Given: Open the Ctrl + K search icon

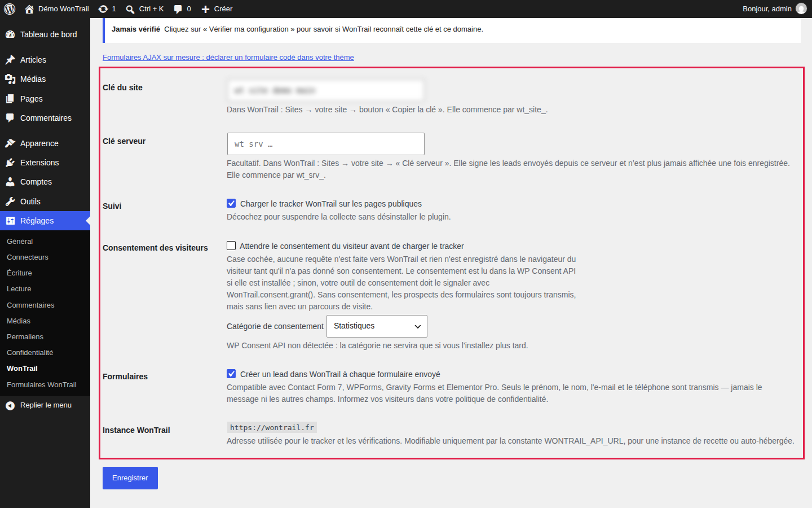Looking at the screenshot, I should (x=130, y=9).
